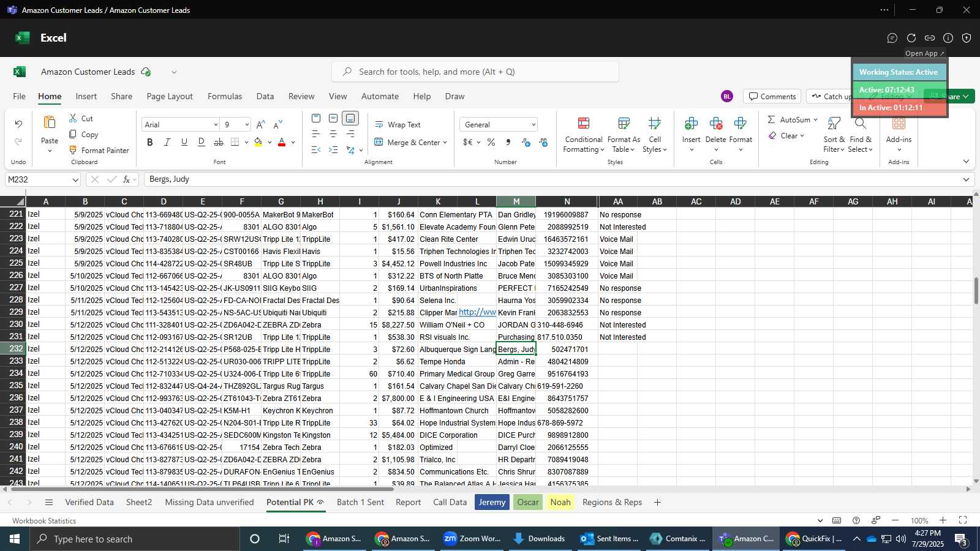
Task: Toggle top align
Action: pos(316,118)
